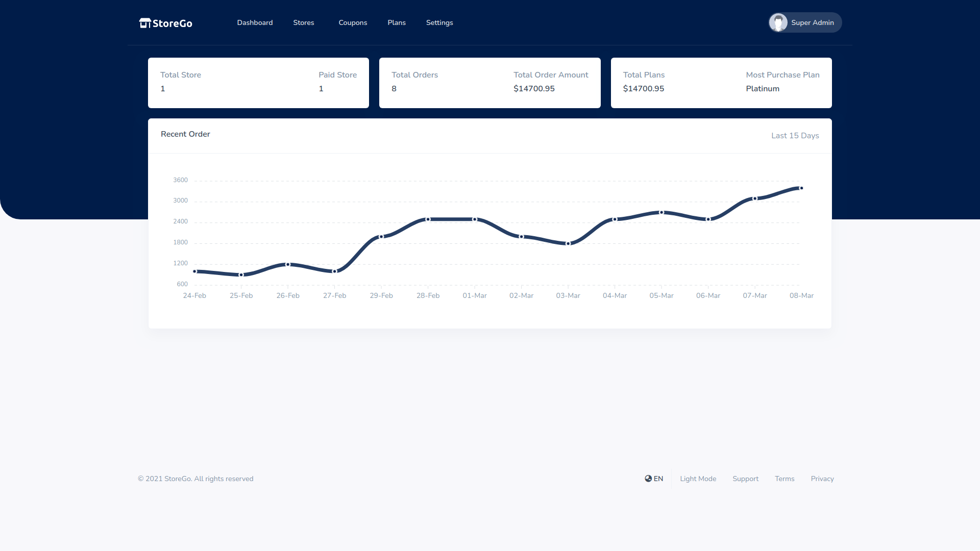Select the 04-Mar chart data point
Viewport: 980px width, 551px height.
pos(615,219)
